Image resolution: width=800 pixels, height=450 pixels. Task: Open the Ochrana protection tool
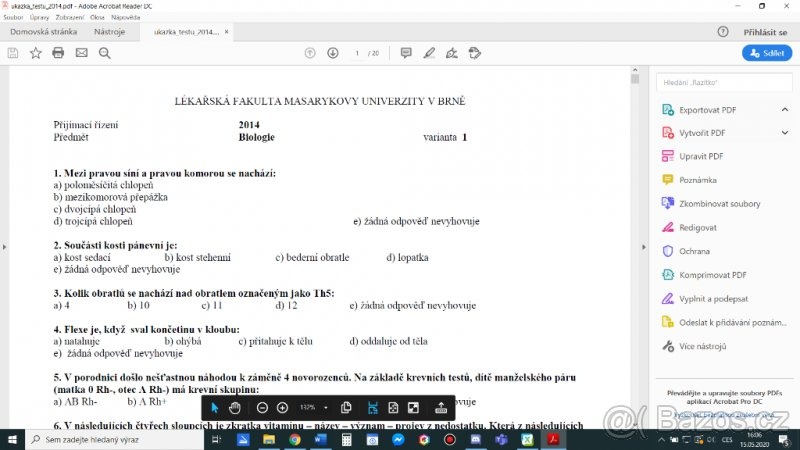tap(694, 251)
